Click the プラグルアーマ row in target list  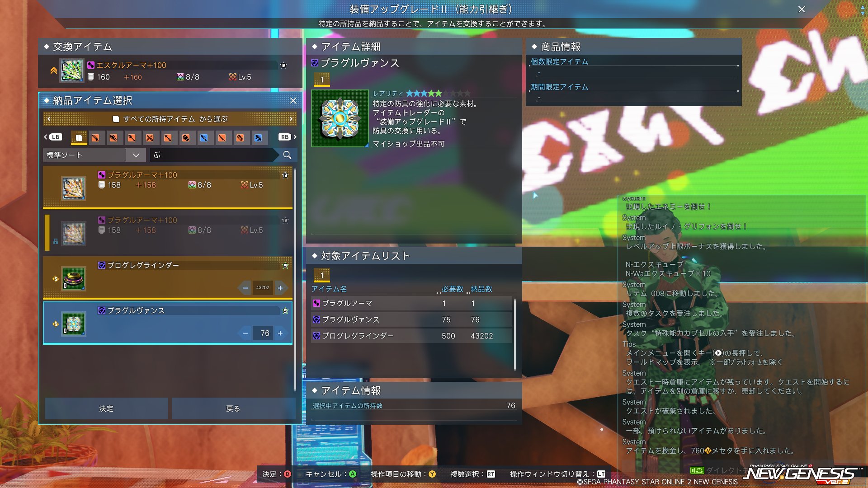pyautogui.click(x=411, y=303)
